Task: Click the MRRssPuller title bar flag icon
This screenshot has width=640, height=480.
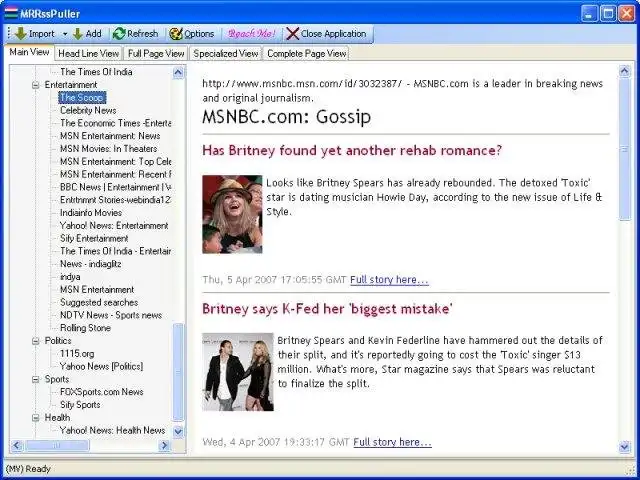Action: point(11,13)
